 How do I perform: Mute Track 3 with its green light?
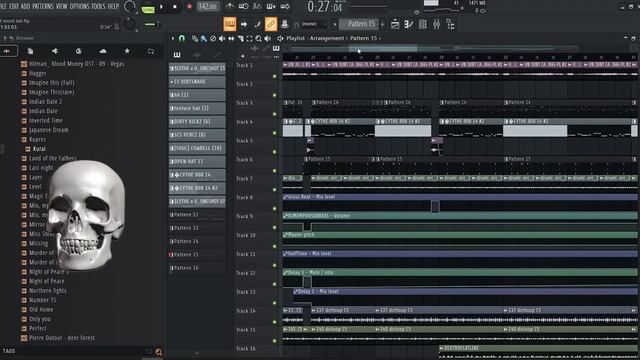274,114
